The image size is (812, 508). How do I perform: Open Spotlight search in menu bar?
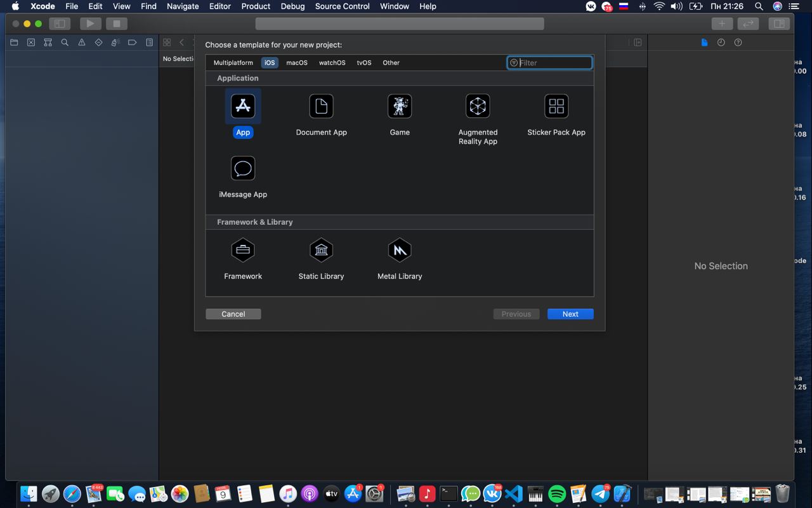(759, 6)
